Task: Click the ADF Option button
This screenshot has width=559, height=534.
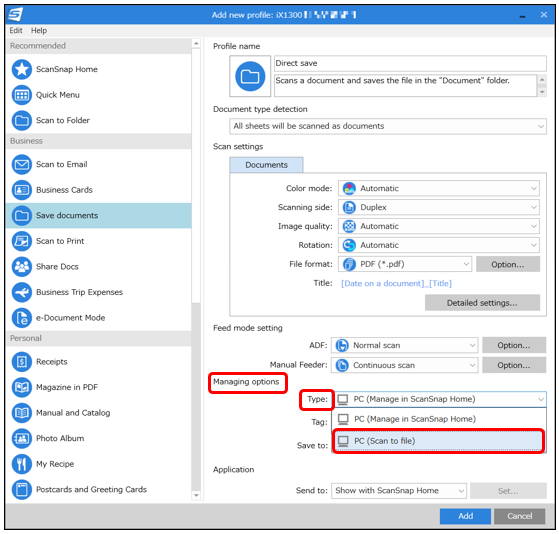Action: 514,345
